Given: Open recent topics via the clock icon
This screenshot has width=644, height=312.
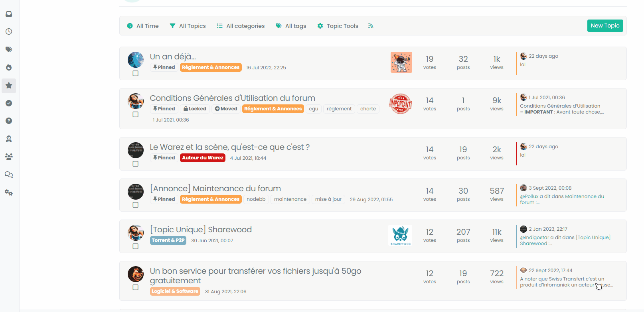Looking at the screenshot, I should point(9,32).
